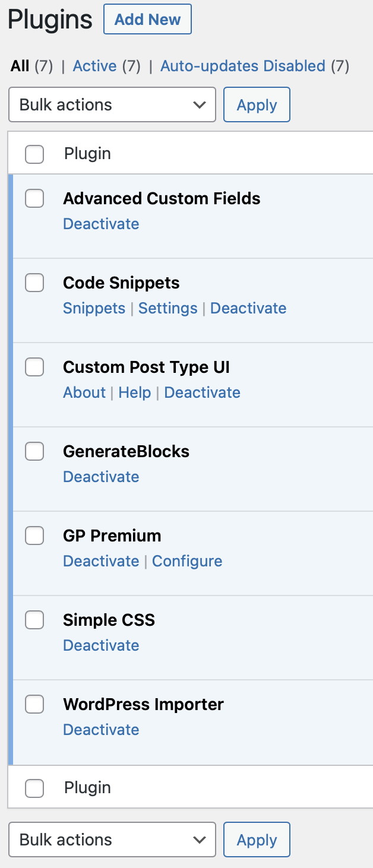
Task: Select the Code Snippets plugin checkbox
Action: point(34,283)
